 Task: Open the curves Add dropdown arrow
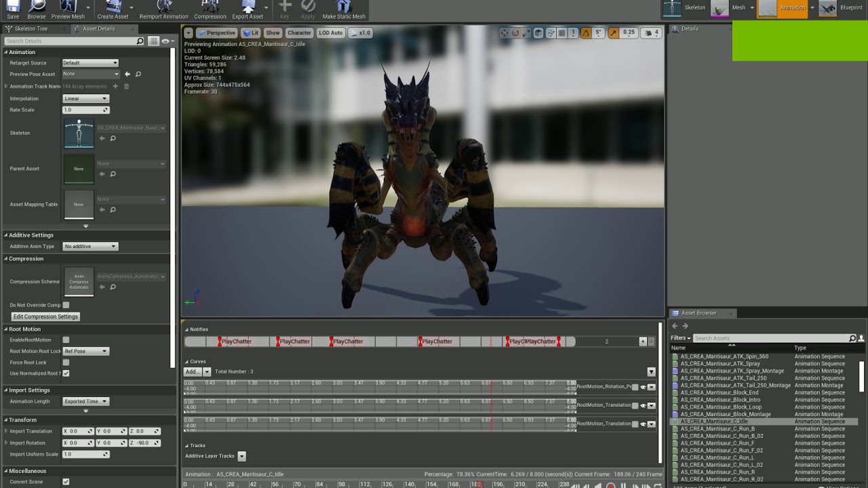208,371
